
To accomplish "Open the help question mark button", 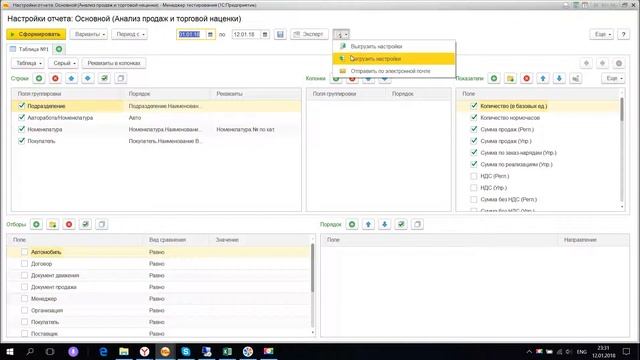I will (623, 34).
